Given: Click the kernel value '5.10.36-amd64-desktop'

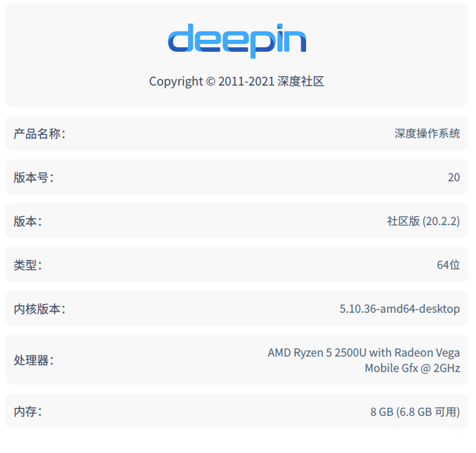Looking at the screenshot, I should point(400,309).
